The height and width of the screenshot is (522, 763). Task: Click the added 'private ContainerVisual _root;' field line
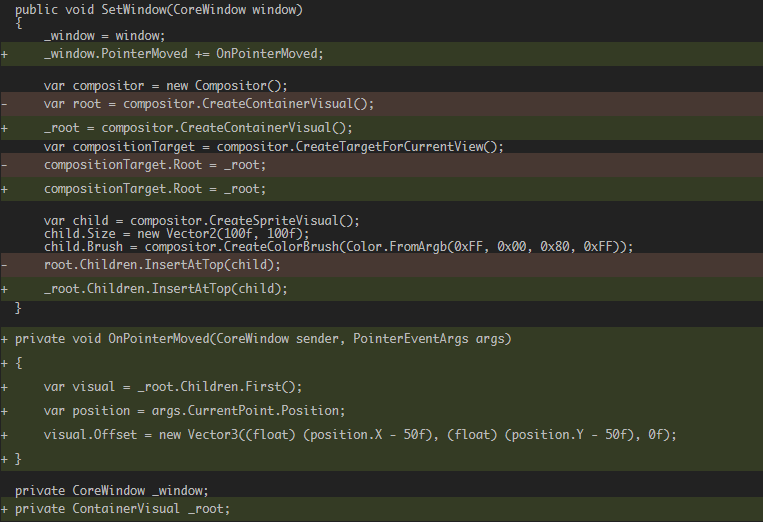[382, 509]
